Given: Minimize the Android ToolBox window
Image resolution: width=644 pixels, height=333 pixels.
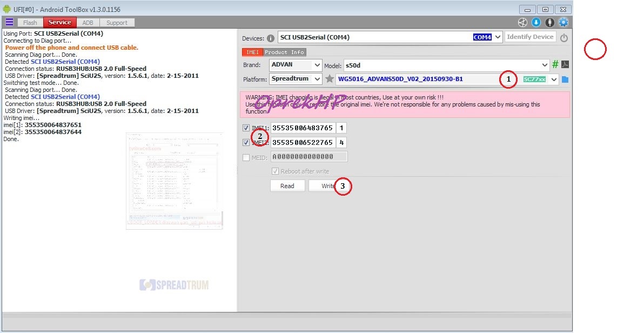Looking at the screenshot, I should click(527, 9).
